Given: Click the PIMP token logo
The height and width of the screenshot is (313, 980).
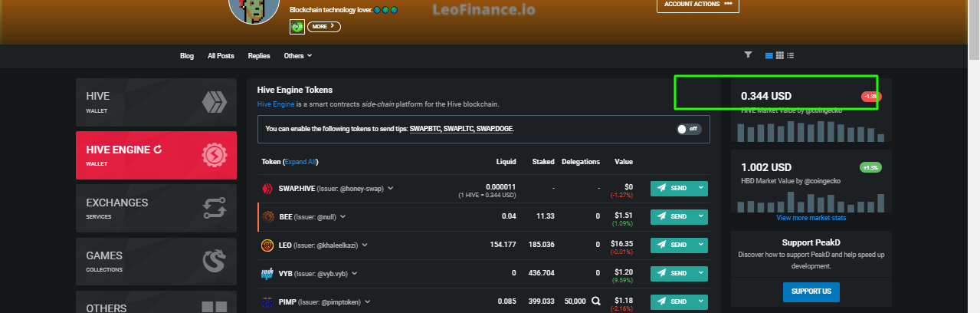Looking at the screenshot, I should (268, 301).
